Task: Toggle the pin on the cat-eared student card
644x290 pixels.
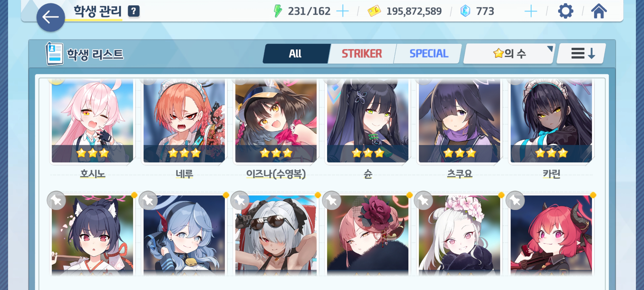Action: tap(57, 200)
